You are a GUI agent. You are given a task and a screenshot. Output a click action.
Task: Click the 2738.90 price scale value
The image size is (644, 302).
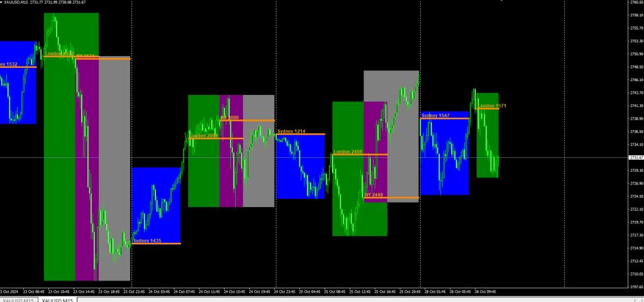(636, 119)
